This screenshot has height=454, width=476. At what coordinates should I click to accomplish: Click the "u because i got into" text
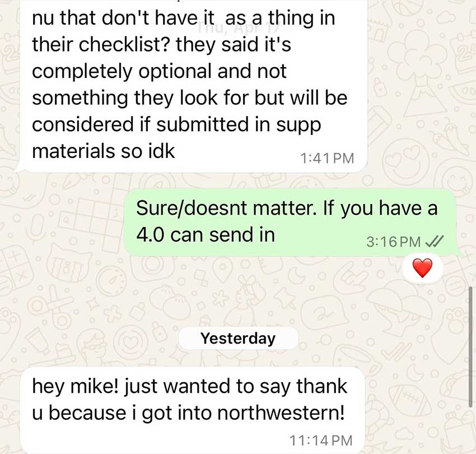tap(123, 413)
